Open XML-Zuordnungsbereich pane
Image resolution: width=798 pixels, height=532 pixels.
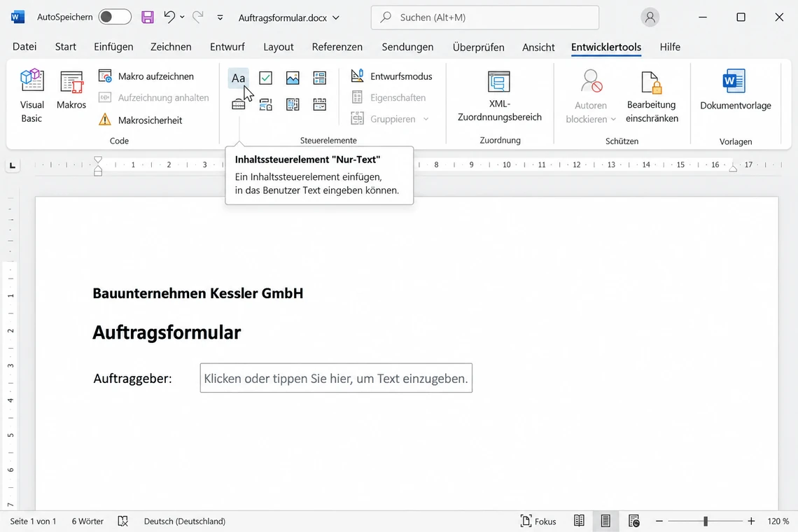coord(499,96)
